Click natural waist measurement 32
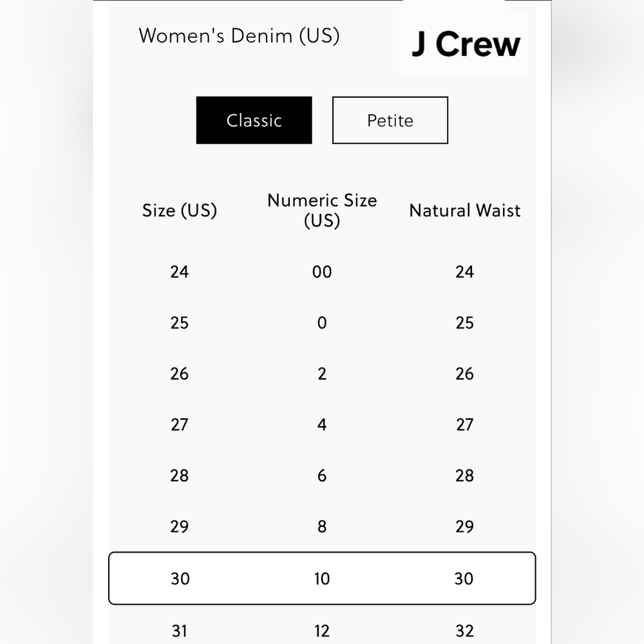 [x=464, y=630]
